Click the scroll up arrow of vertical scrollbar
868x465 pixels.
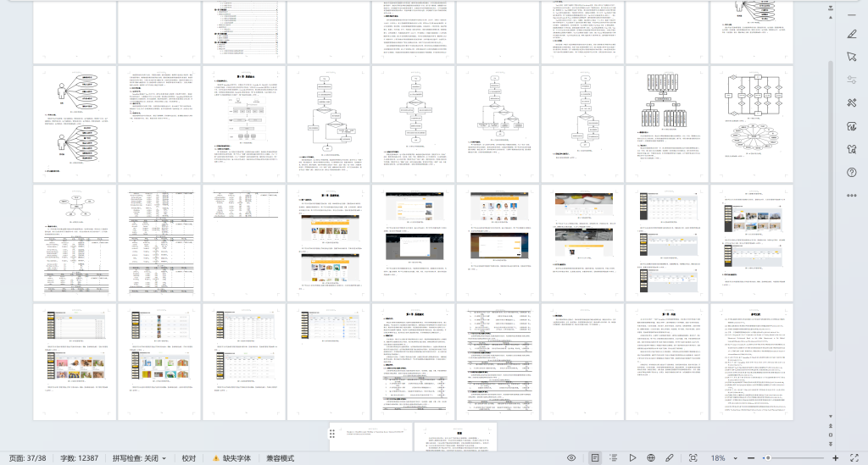click(831, 17)
